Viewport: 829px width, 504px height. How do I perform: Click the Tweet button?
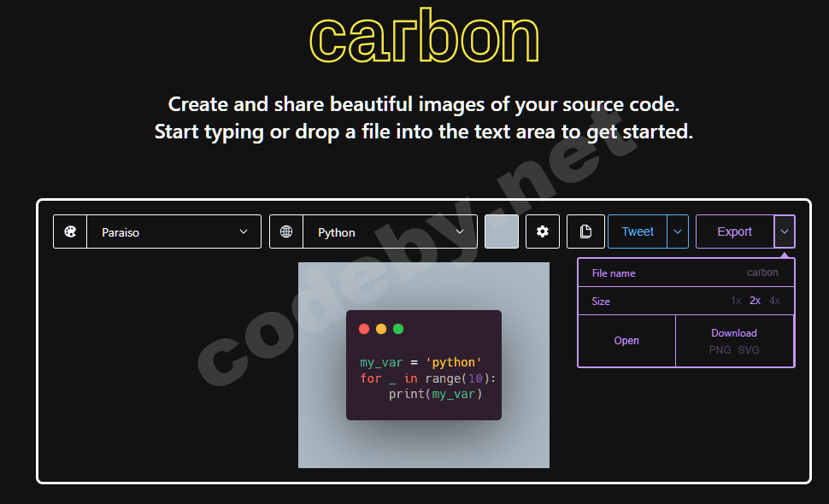coord(638,231)
